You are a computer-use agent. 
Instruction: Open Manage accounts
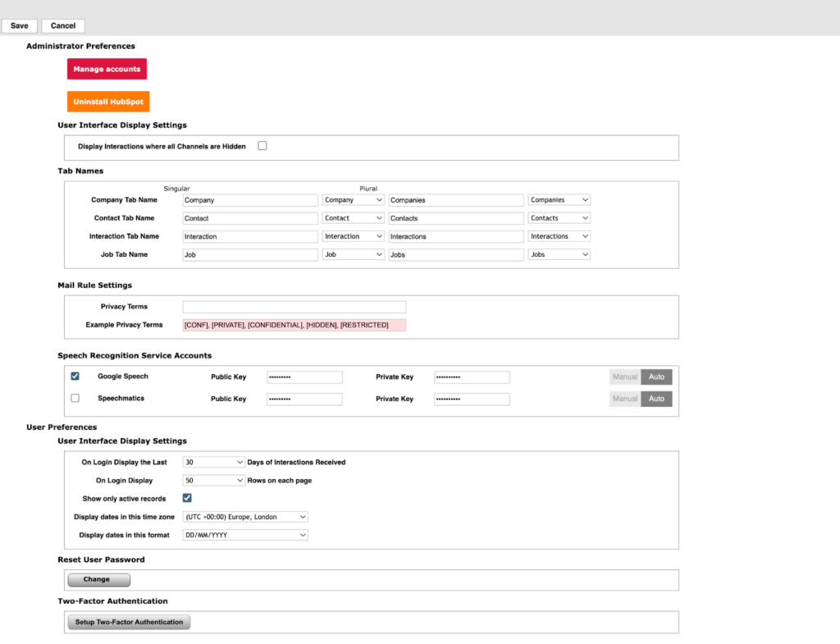click(107, 70)
